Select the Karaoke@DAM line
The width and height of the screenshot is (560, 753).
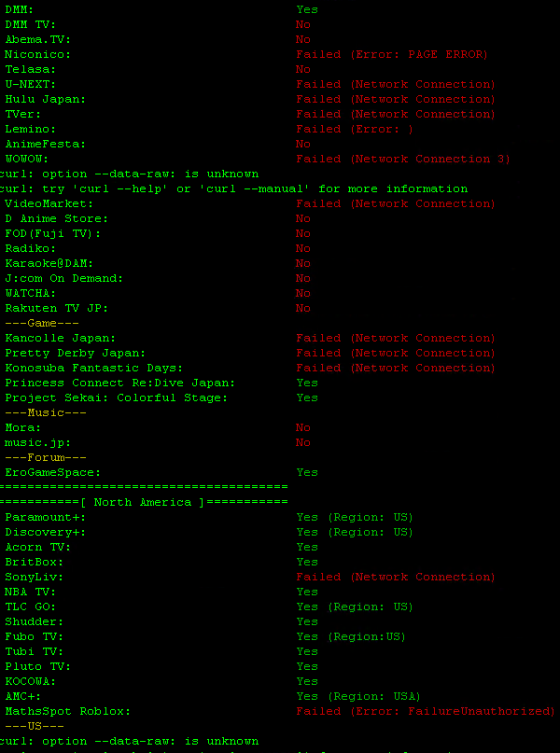(x=49, y=263)
